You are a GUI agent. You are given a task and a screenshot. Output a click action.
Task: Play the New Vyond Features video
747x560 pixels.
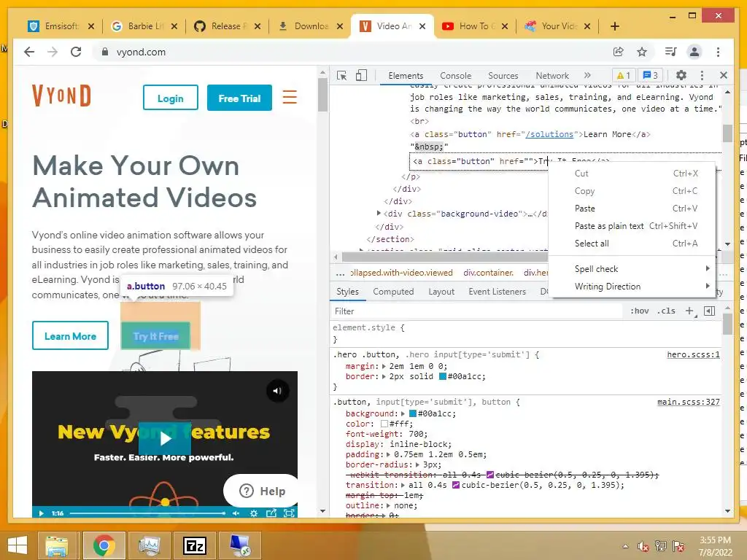coord(164,438)
